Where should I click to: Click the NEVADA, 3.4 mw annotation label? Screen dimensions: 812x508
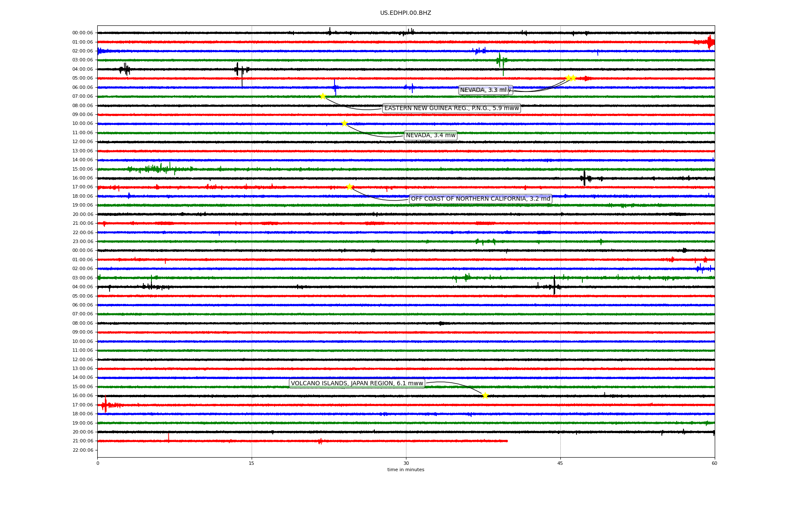[431, 135]
